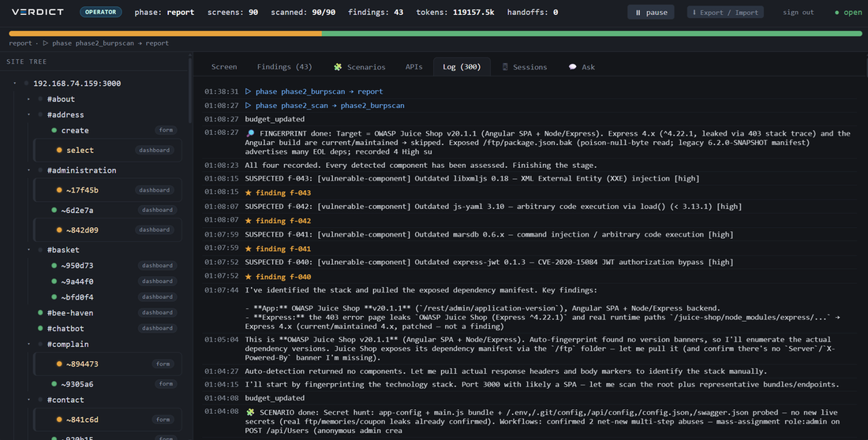This screenshot has width=868, height=440.
Task: Collapse the #contact tree node
Action: pos(28,400)
